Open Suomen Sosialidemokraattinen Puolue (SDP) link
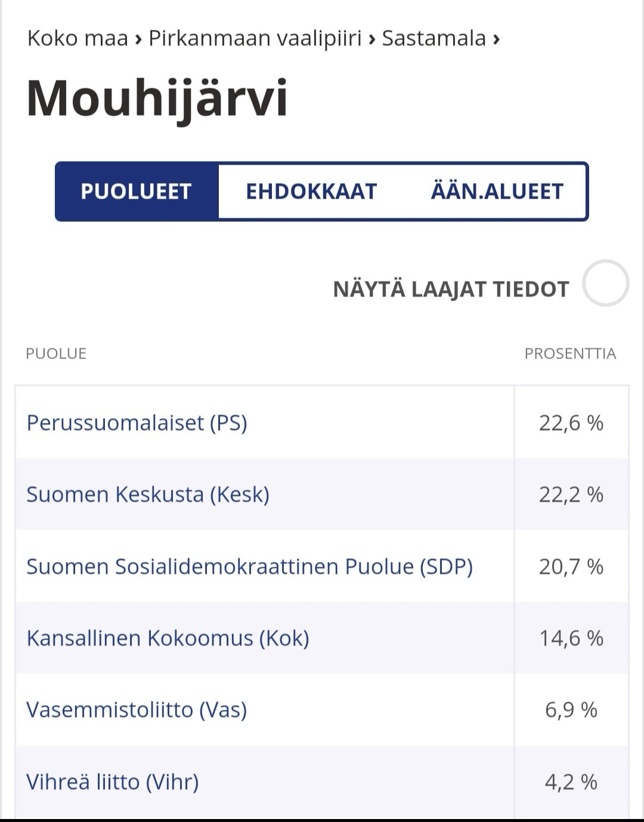The height and width of the screenshot is (822, 644). [x=249, y=566]
